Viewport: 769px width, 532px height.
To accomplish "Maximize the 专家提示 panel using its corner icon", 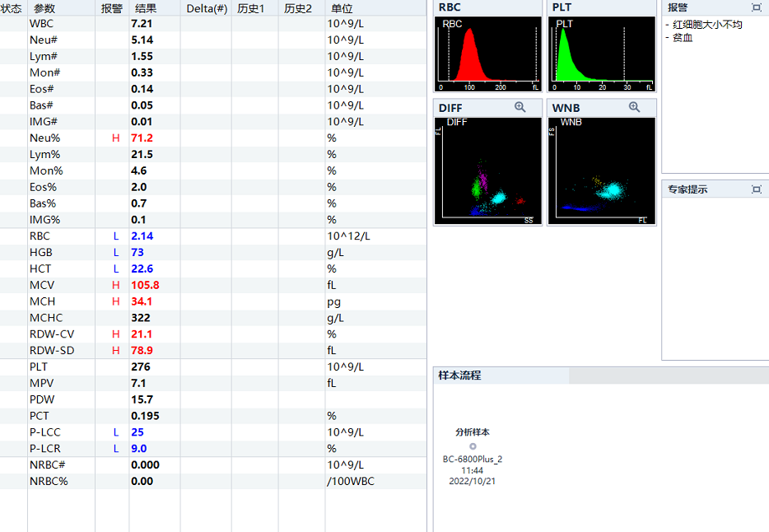I will point(757,189).
